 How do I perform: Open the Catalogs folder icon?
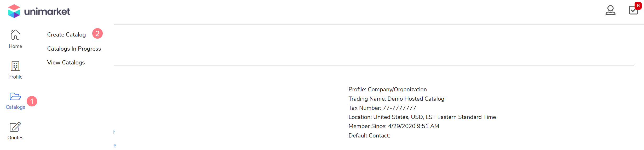(15, 97)
